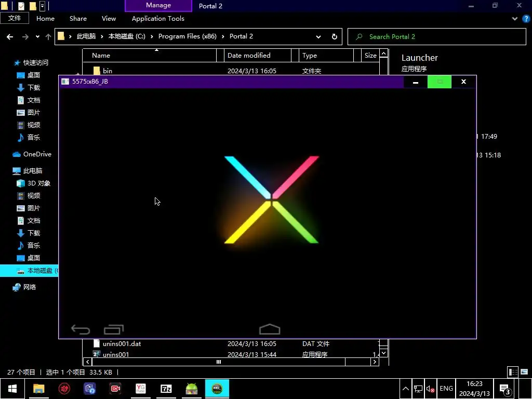Click Program Files (x86) breadcrumb
The width and height of the screenshot is (532, 399).
click(187, 36)
